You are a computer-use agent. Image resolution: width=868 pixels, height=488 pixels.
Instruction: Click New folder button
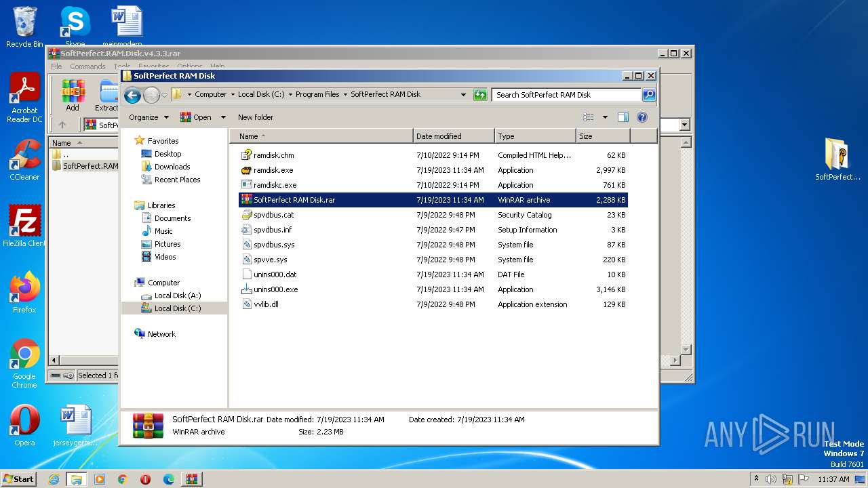(x=256, y=117)
